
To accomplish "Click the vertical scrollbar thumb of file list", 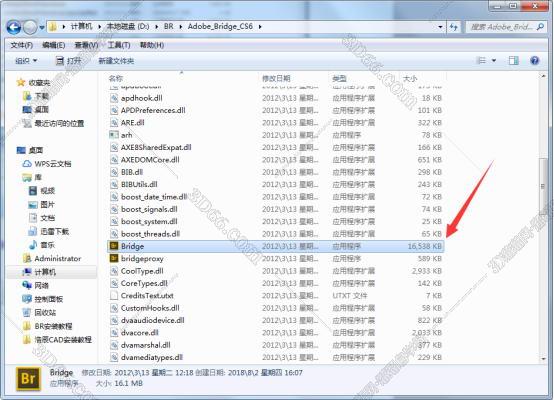I will tap(543, 187).
